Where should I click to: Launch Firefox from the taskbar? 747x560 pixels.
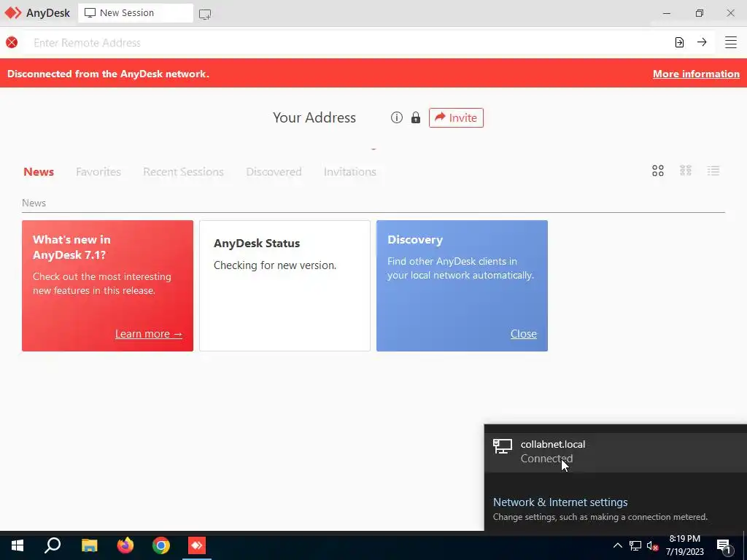[x=125, y=545]
